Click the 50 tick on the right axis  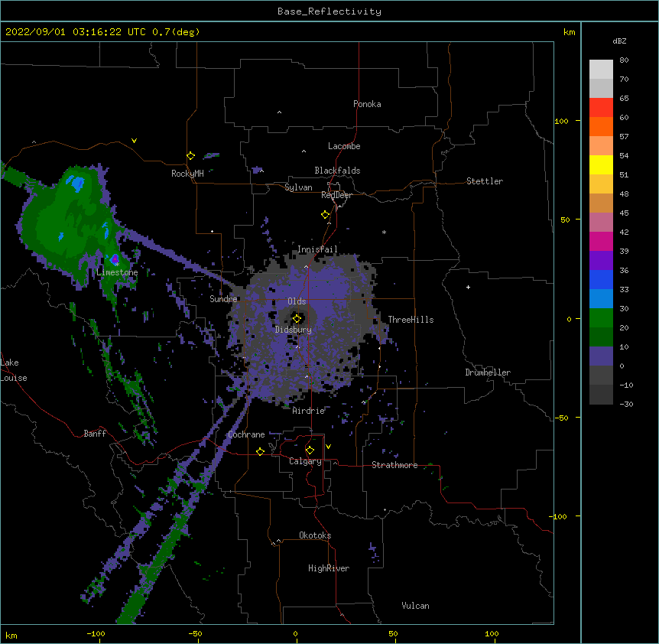(565, 220)
